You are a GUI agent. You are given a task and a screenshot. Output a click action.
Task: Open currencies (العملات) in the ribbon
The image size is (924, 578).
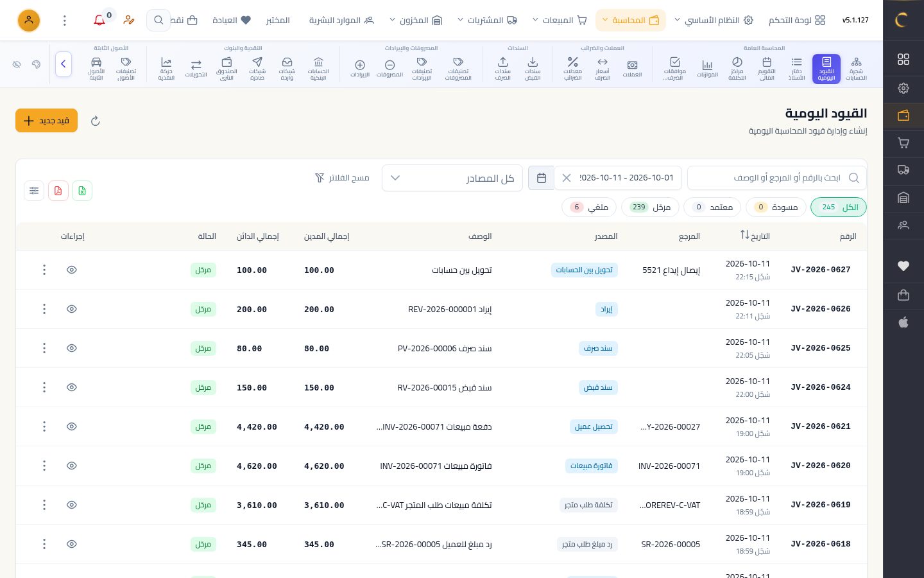click(632, 69)
